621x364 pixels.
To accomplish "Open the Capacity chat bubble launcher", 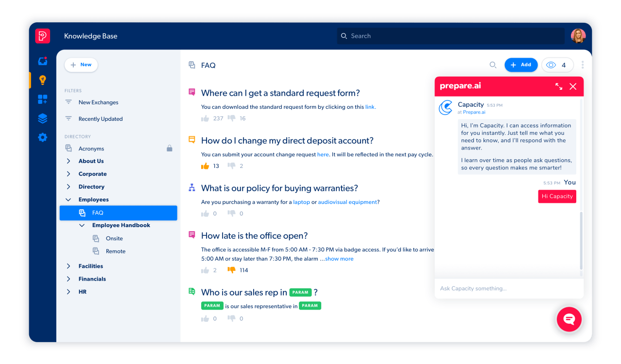I will 569,319.
